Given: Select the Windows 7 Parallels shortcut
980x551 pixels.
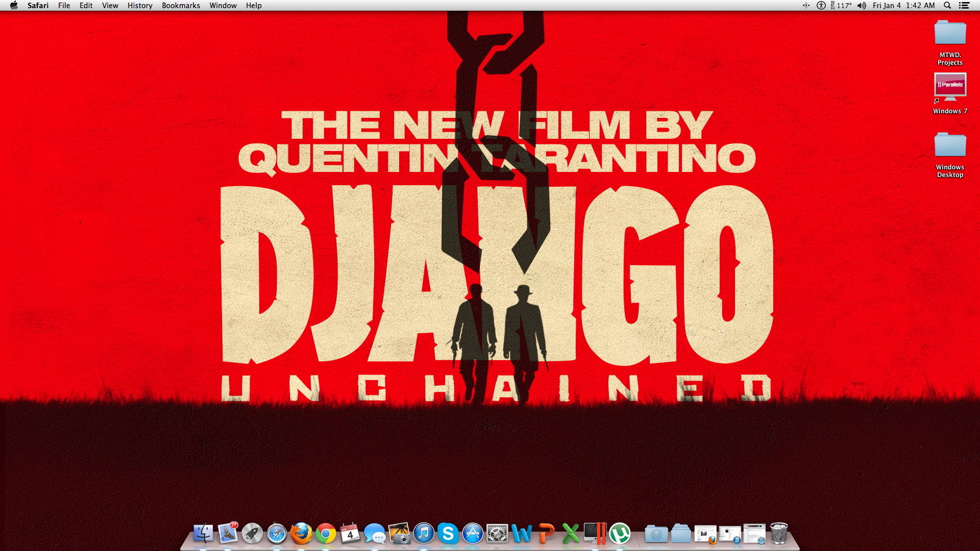Looking at the screenshot, I should point(950,93).
